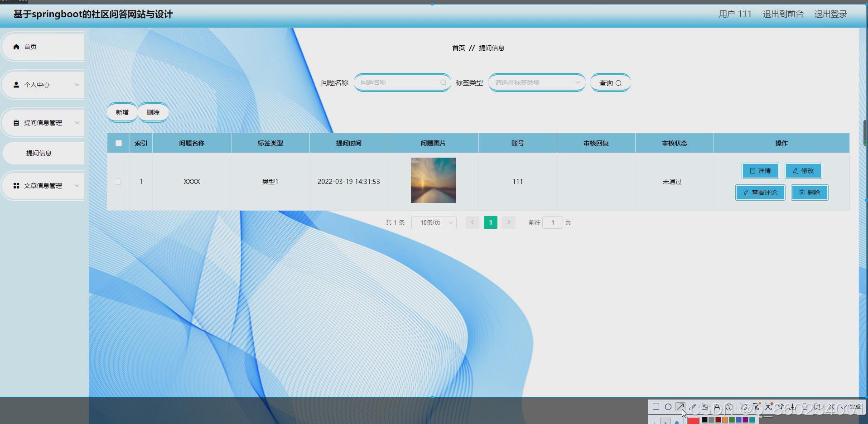The image size is (868, 424).
Task: Click 首页 in the breadcrumb
Action: pyautogui.click(x=458, y=48)
